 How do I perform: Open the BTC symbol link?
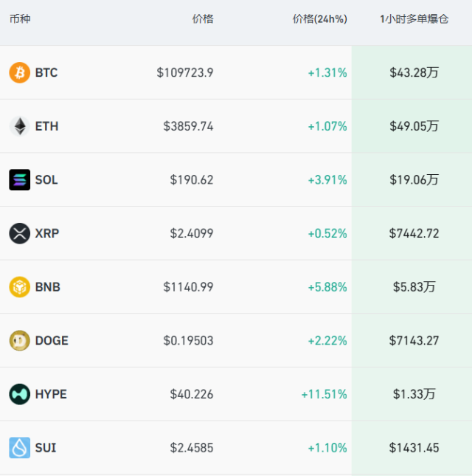tap(46, 72)
